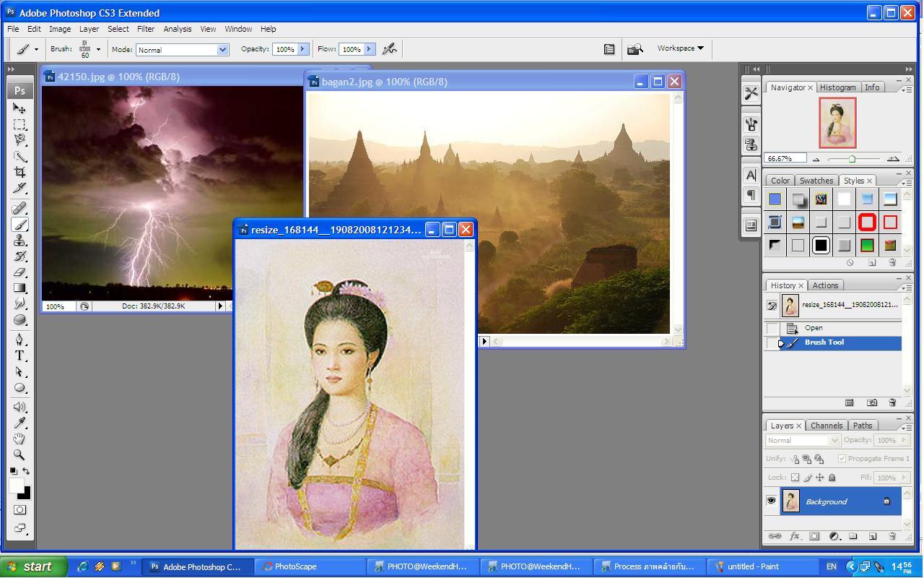Expand the Opacity slider arrow
Image resolution: width=924 pixels, height=578 pixels.
pyautogui.click(x=302, y=49)
